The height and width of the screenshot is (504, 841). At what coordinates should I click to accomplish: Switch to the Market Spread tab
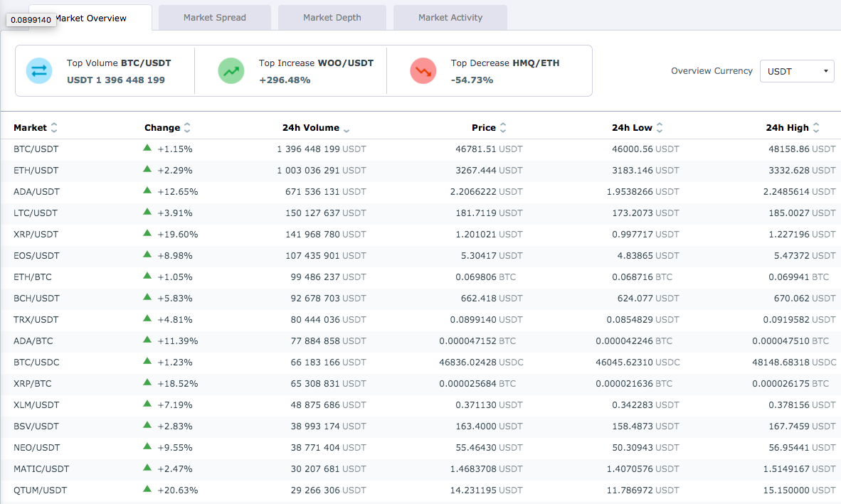point(215,18)
